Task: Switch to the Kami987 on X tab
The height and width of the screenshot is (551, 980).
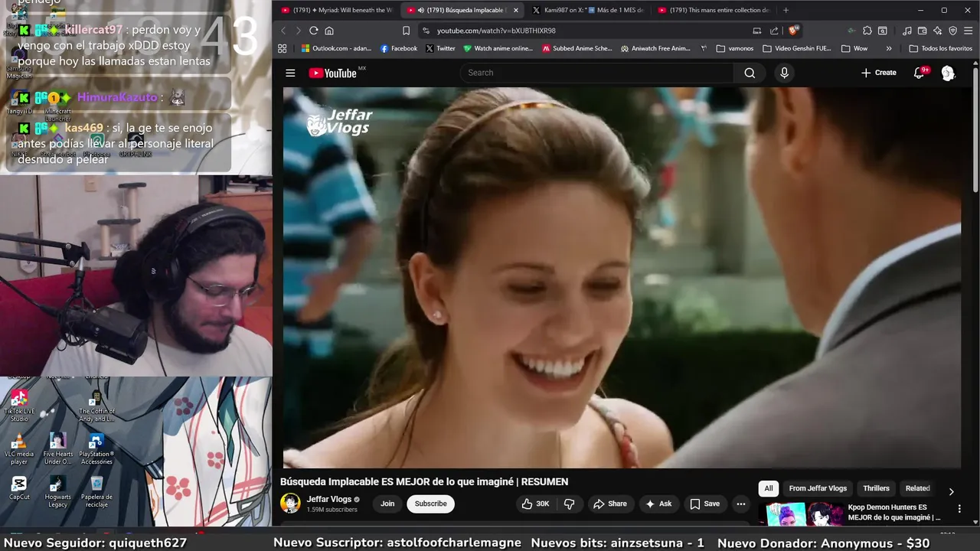Action: click(587, 10)
